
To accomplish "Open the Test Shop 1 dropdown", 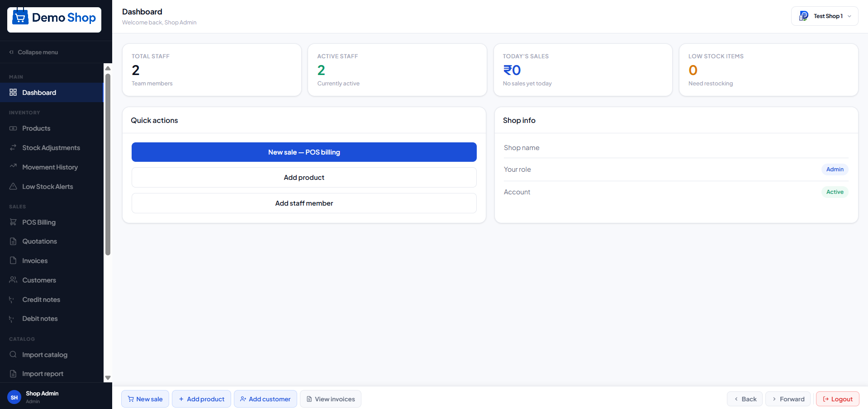I will click(825, 16).
